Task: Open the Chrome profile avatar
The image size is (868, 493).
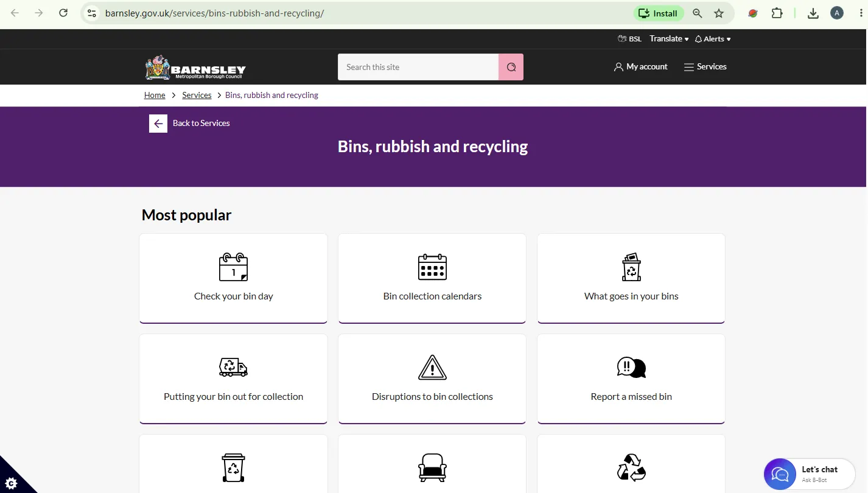Action: pyautogui.click(x=837, y=13)
